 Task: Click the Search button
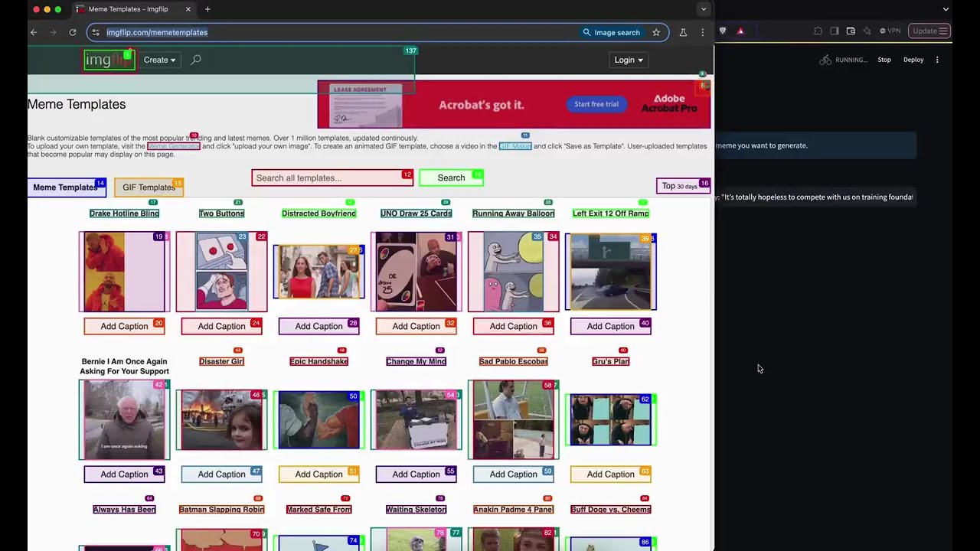(x=451, y=178)
